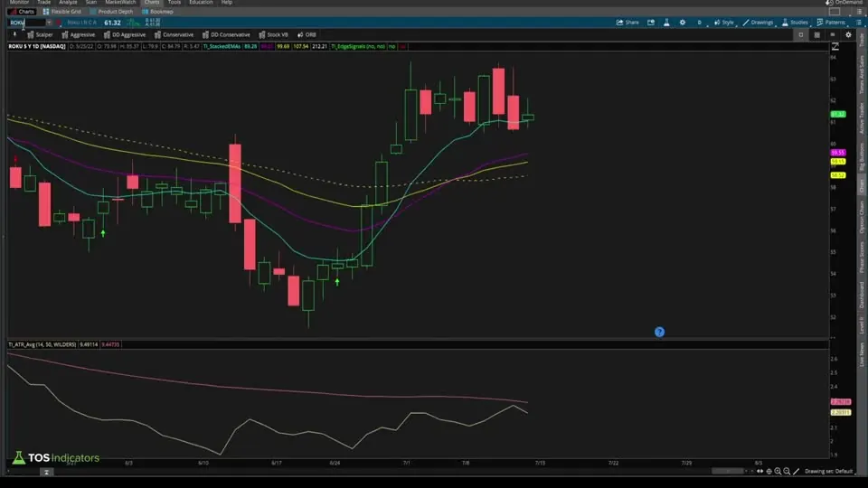Screen dimensions: 868x488
Task: Click the zoom out magnifier icon
Action: [x=787, y=472]
